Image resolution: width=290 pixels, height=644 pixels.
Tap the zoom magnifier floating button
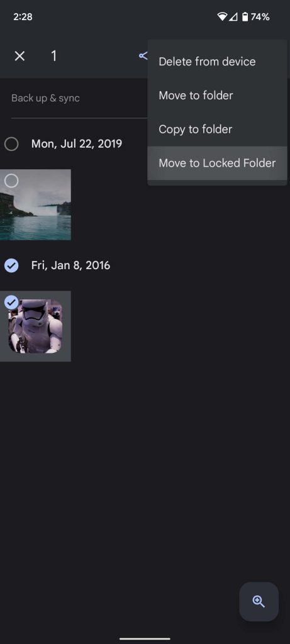coord(259,601)
